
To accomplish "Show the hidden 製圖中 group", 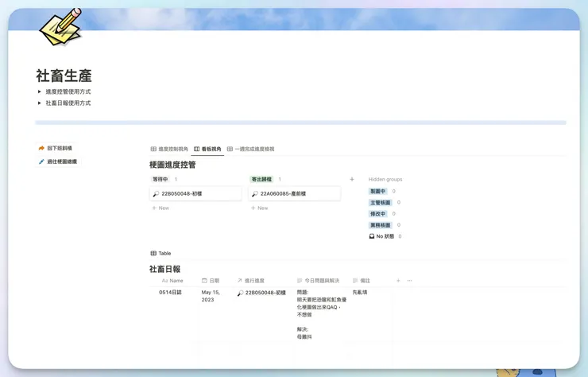I will [377, 191].
